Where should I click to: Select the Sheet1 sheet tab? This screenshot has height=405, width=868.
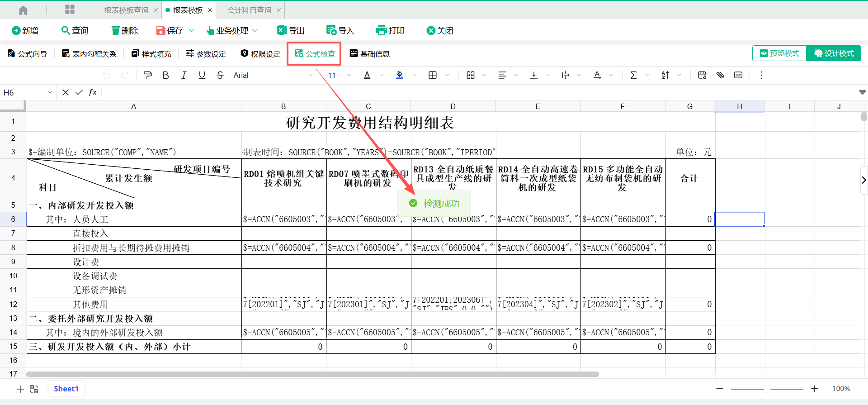[66, 389]
